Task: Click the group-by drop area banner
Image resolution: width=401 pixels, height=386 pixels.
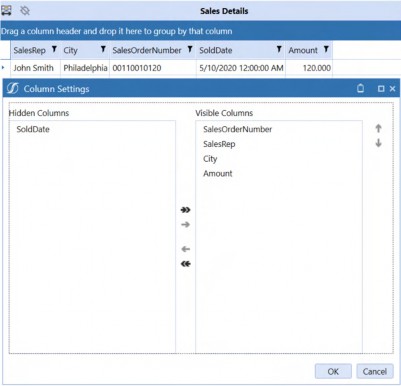Action: tap(200, 31)
